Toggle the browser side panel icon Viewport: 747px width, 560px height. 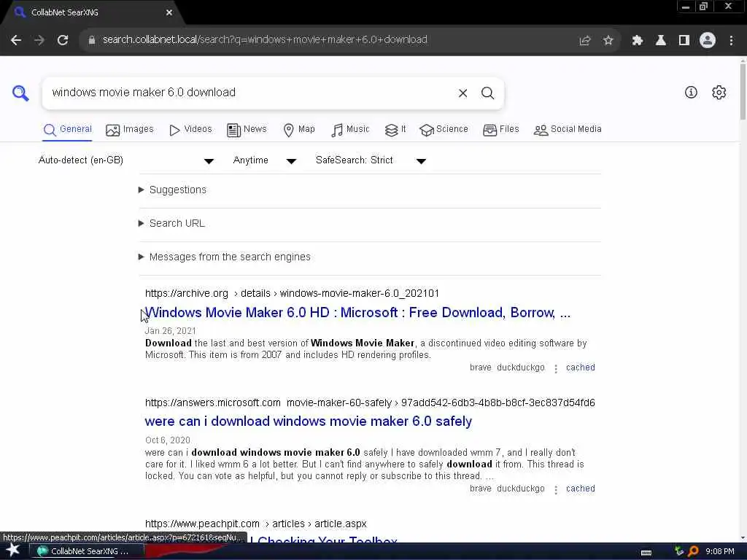coord(684,41)
